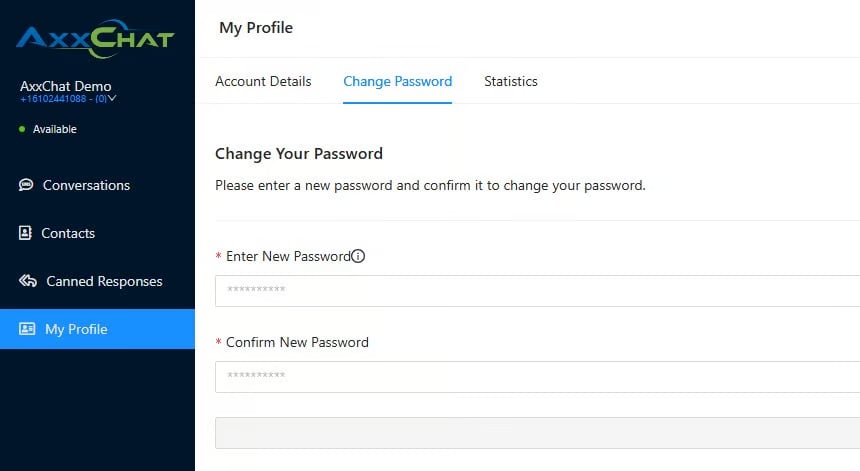Click the green availability status dot
This screenshot has height=471, width=860.
(x=22, y=129)
